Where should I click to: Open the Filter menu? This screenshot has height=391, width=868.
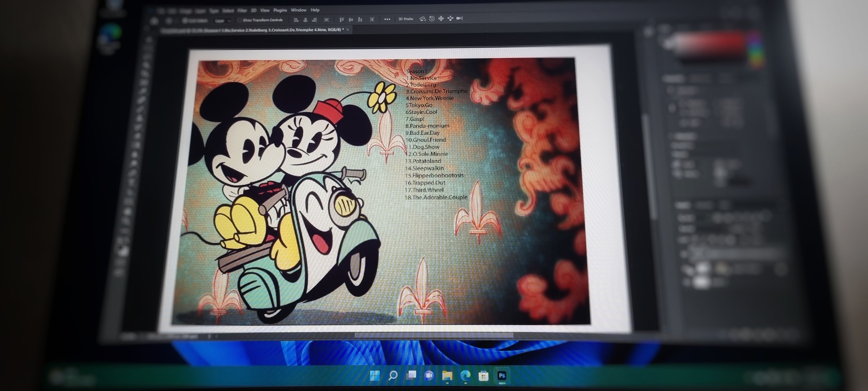[242, 10]
